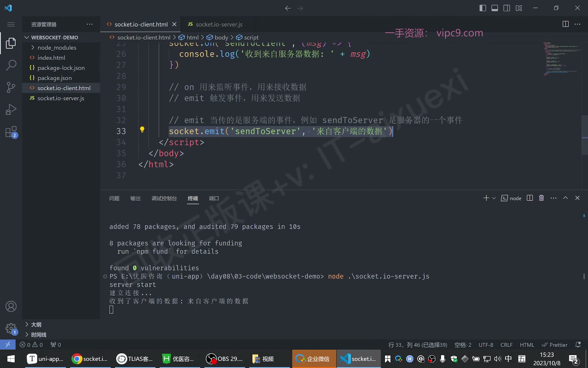
Task: Open the notifications bell in status bar
Action: 578,345
